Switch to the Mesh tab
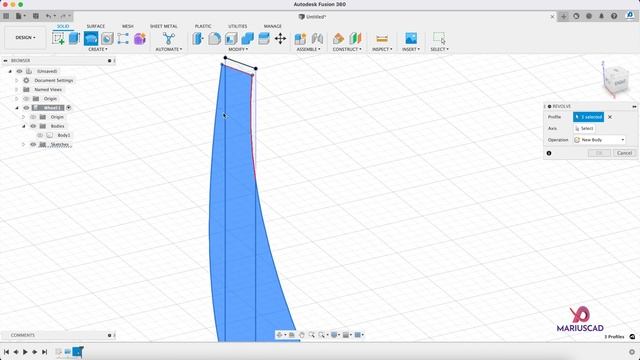Screen dimensions: 640x360 point(128,26)
